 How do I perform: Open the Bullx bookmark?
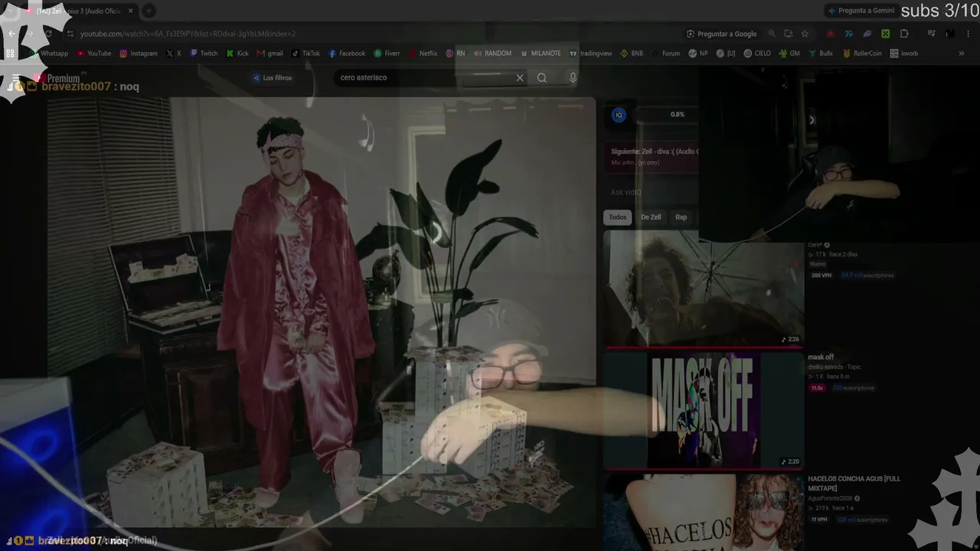click(820, 54)
